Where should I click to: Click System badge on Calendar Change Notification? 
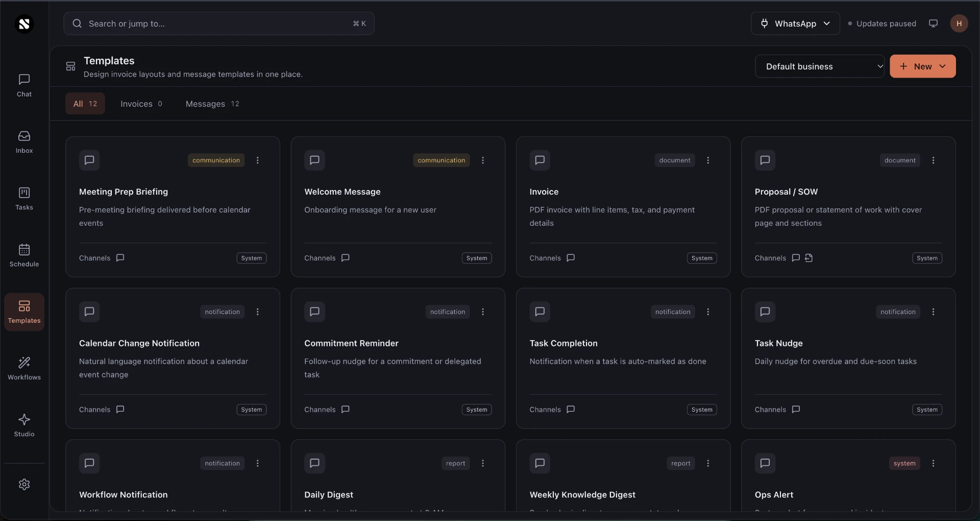[x=252, y=410]
